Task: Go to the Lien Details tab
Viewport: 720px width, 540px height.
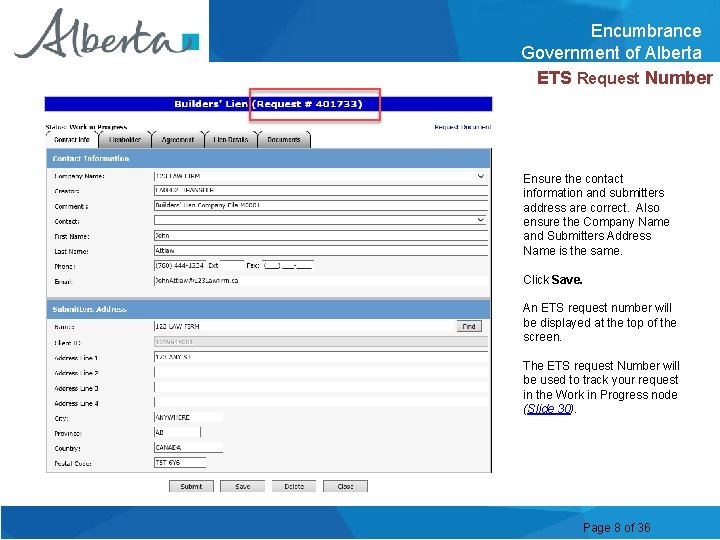Action: [x=231, y=140]
